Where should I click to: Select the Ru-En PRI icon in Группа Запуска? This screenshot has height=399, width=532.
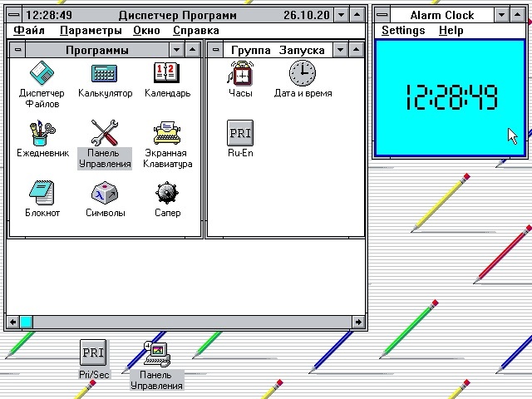pyautogui.click(x=240, y=133)
